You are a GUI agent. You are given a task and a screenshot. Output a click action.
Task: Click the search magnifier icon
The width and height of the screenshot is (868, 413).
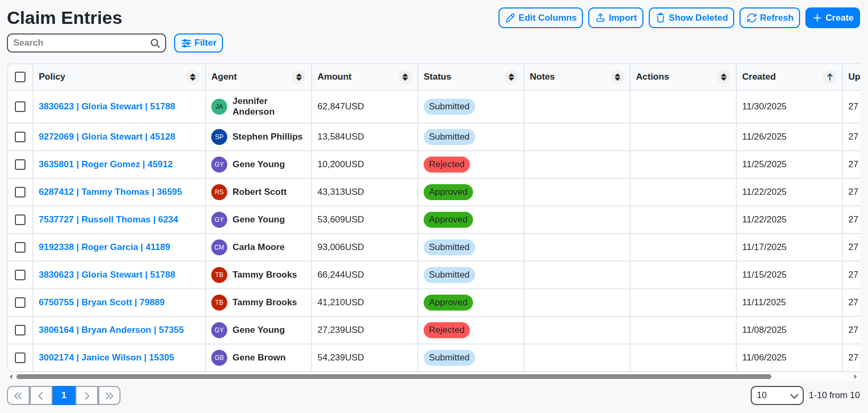[x=155, y=43]
